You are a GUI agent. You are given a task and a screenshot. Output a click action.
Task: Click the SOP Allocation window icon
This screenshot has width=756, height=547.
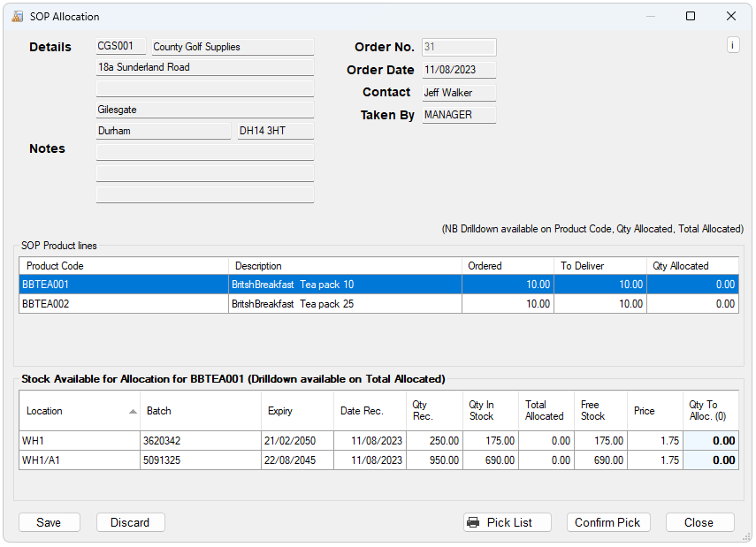click(19, 16)
